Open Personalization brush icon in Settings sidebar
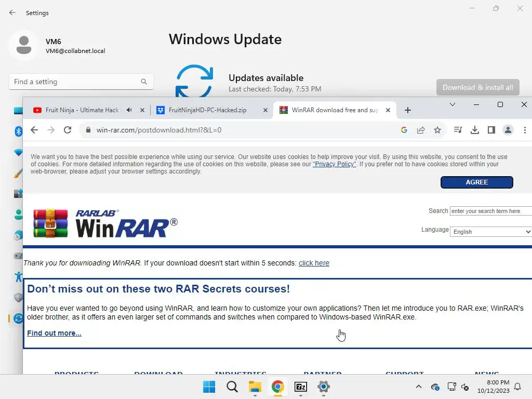The image size is (532, 399). pyautogui.click(x=18, y=173)
